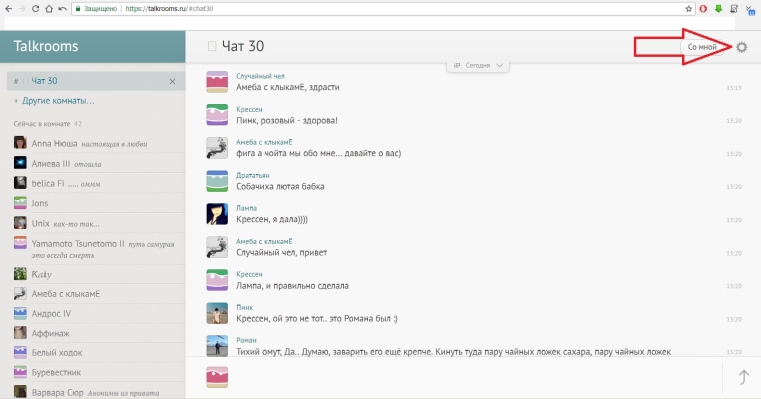
Task: Select the Чат 30 room tab
Action: [96, 82]
